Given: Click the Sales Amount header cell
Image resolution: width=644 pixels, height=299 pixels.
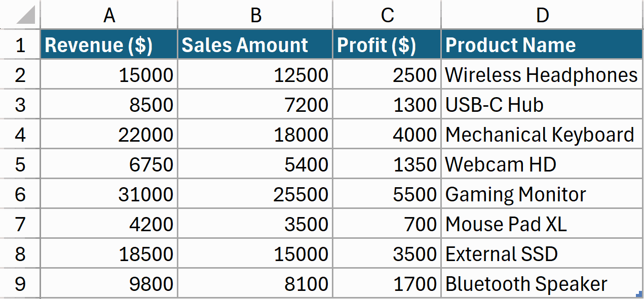Looking at the screenshot, I should 254,45.
